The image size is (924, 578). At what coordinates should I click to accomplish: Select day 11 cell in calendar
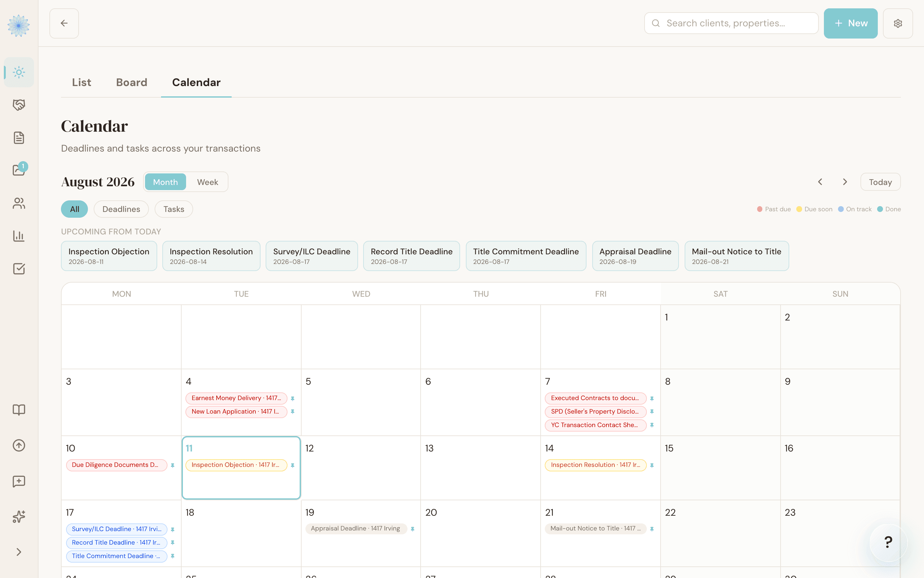[241, 468]
